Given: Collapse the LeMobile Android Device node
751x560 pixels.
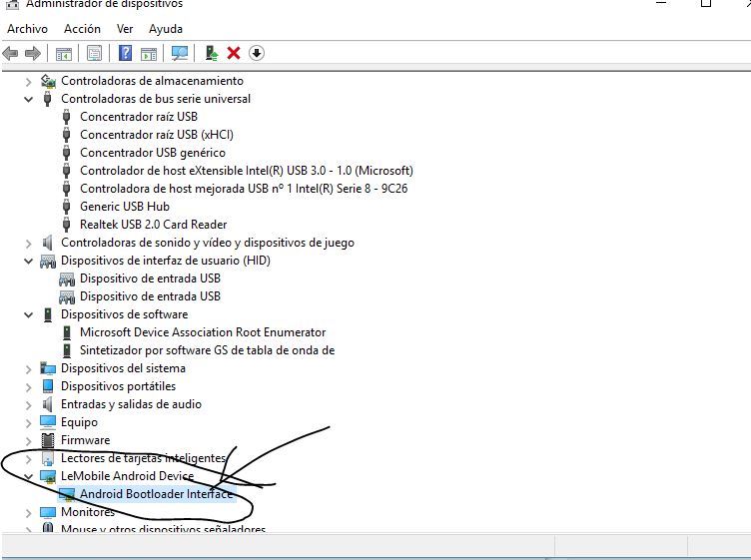Looking at the screenshot, I should [x=29, y=476].
